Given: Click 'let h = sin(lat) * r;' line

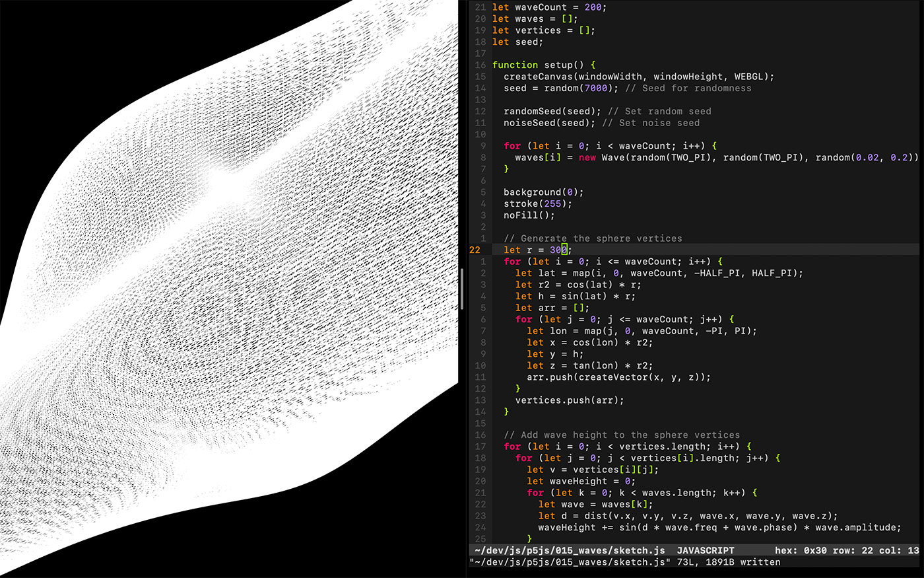Looking at the screenshot, I should tap(576, 296).
